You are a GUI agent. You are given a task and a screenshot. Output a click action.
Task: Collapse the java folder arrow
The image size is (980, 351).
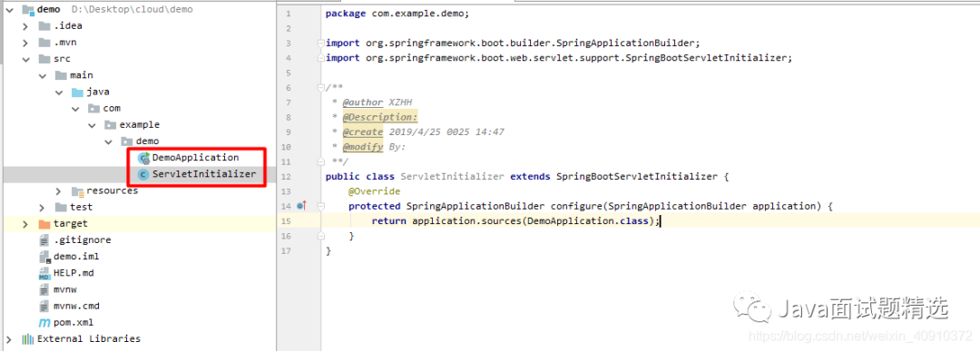[58, 93]
